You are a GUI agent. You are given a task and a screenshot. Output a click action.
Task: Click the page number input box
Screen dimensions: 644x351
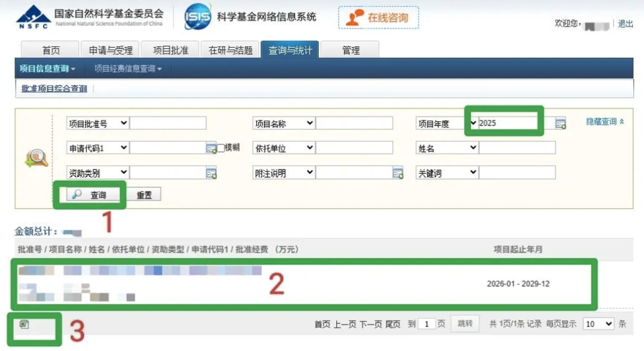tap(427, 324)
